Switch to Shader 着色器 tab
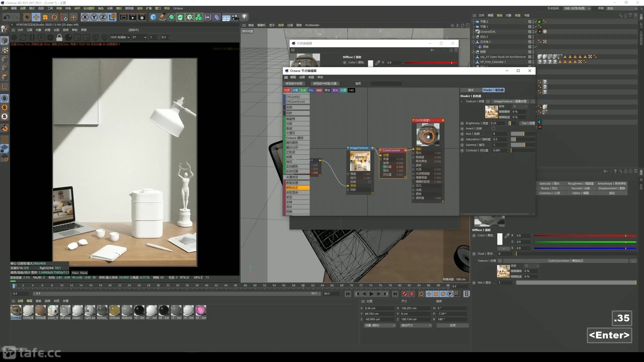The image size is (644, 362). point(493,90)
